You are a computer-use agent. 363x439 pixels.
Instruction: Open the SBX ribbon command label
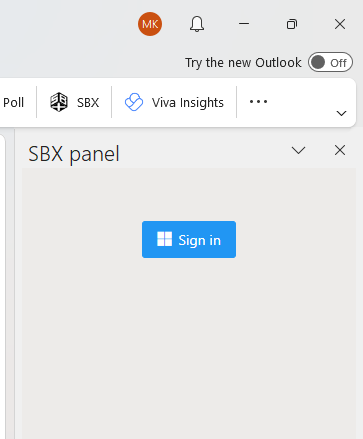[88, 102]
